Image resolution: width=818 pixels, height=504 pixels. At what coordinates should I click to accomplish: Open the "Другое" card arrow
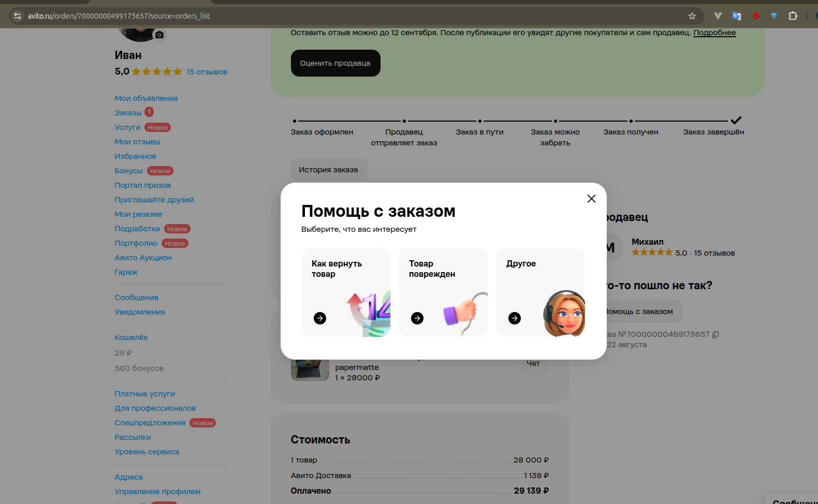point(515,318)
